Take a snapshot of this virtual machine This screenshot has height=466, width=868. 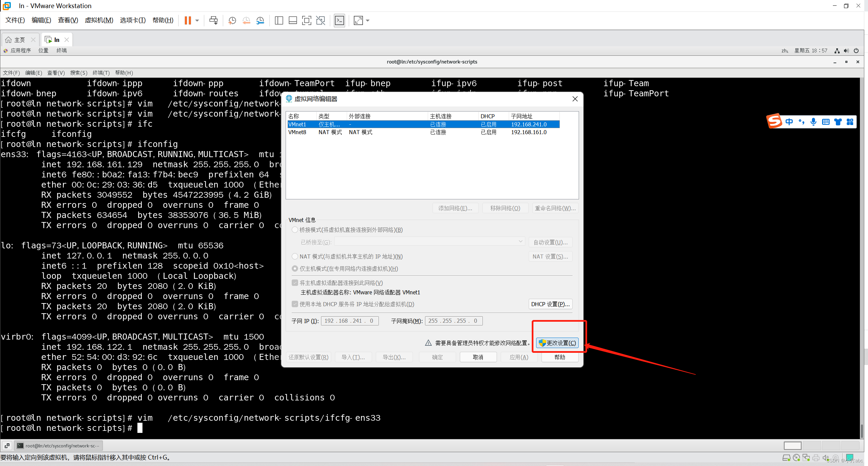coord(232,21)
